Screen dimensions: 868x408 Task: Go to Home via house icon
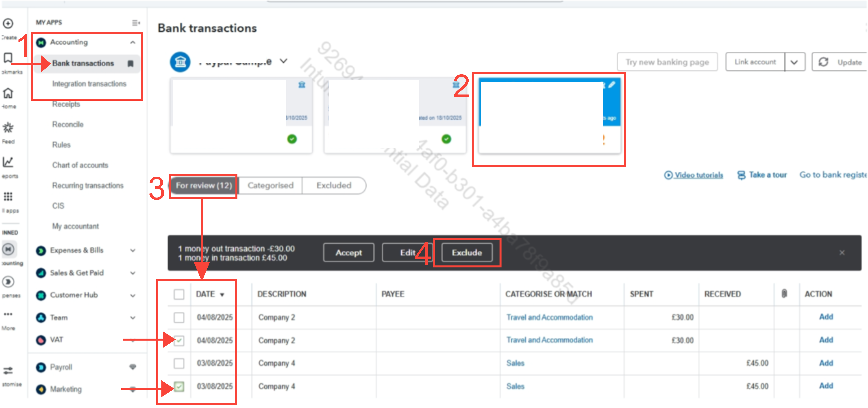pos(8,93)
